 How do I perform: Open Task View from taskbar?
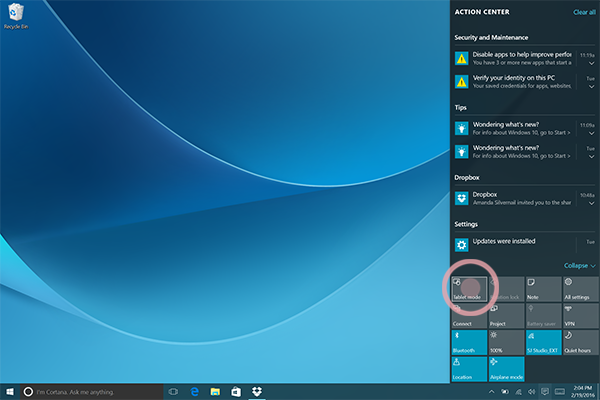coord(173,392)
